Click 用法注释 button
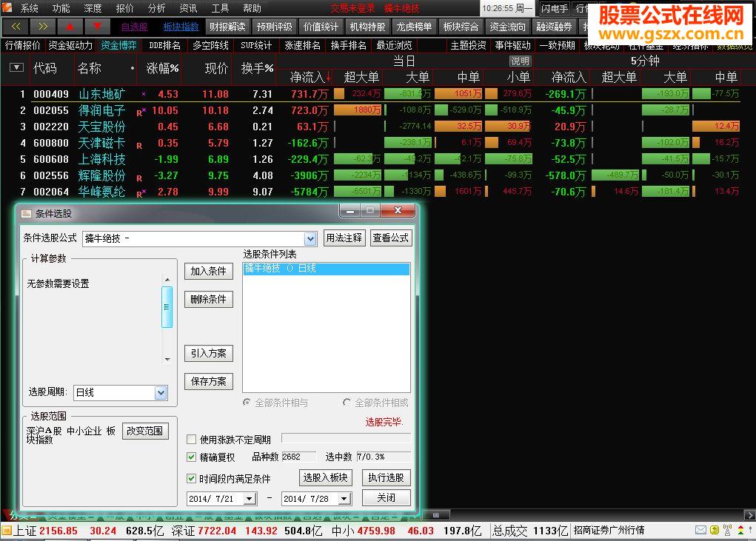 tap(344, 238)
